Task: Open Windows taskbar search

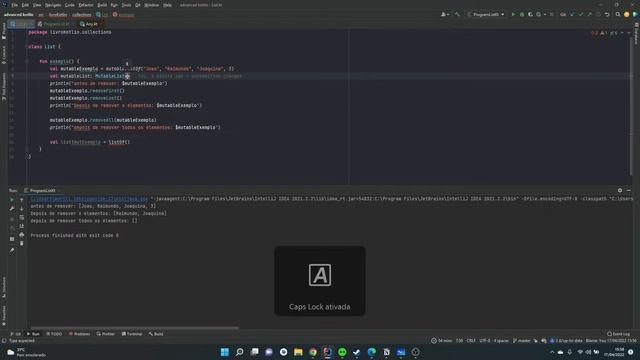Action: (240, 352)
